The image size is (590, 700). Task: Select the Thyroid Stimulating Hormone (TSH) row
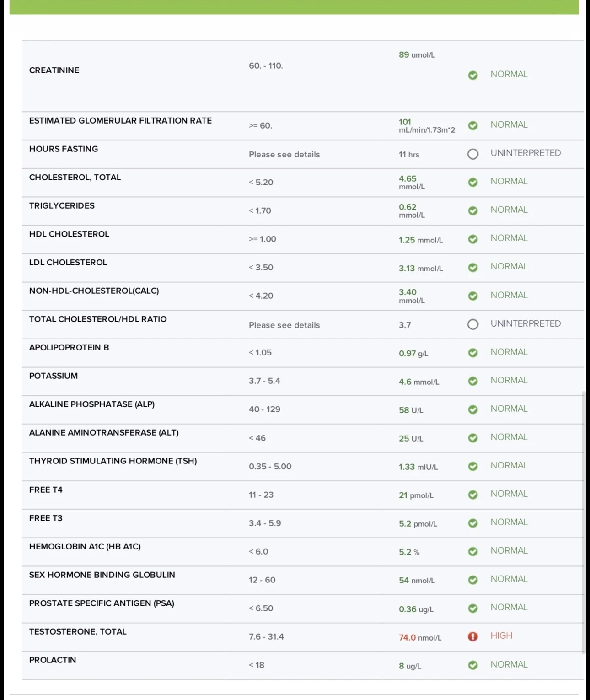[x=303, y=467]
